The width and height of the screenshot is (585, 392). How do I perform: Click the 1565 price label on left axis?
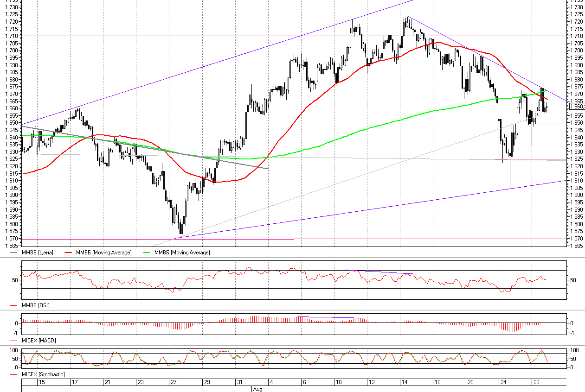click(13, 246)
